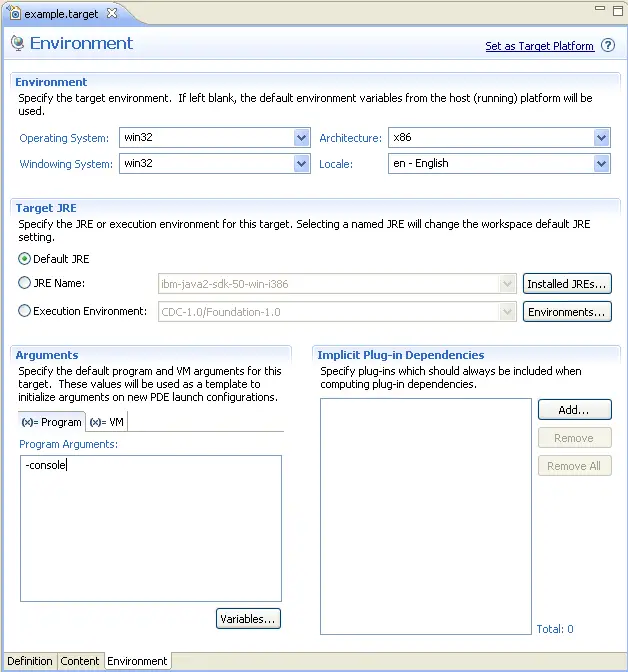Image resolution: width=628 pixels, height=672 pixels.
Task: Click the example.target file icon
Action: point(13,14)
